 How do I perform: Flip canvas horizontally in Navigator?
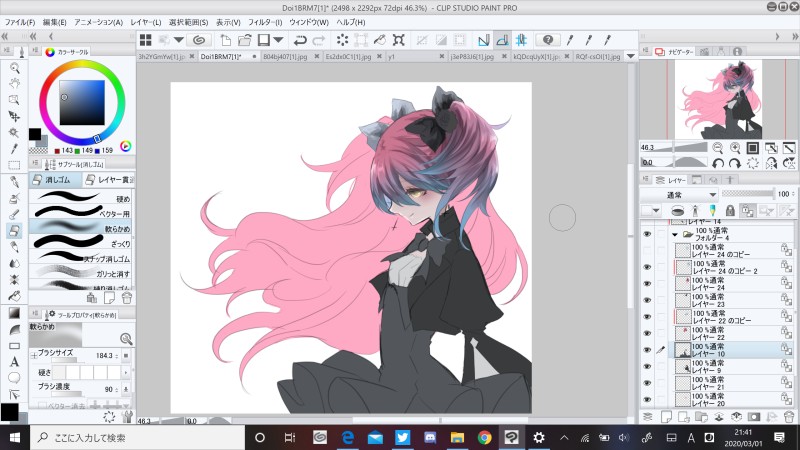click(x=771, y=163)
